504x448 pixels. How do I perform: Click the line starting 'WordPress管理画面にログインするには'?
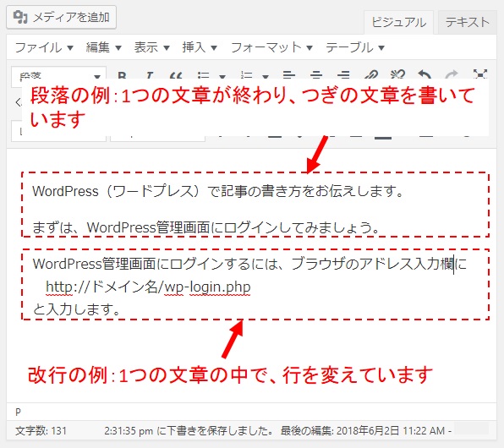click(249, 264)
